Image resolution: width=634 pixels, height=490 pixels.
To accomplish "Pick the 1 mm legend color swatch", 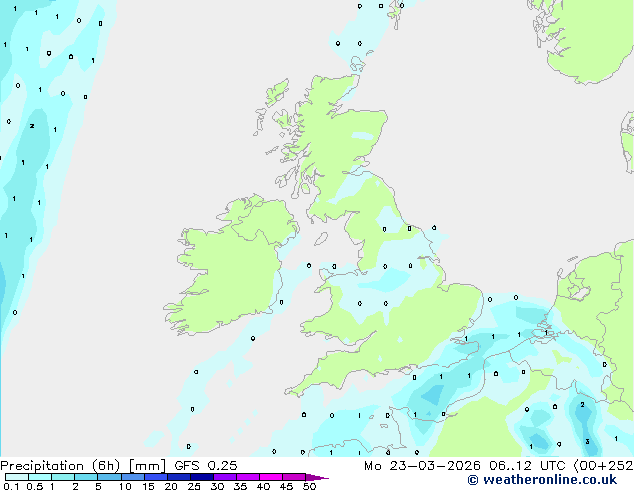I will tap(63, 477).
